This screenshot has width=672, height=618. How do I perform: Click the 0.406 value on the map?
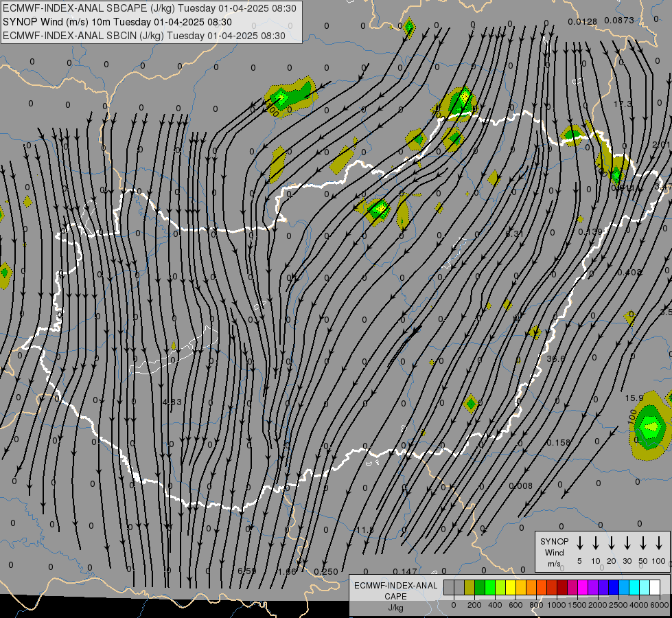click(629, 273)
